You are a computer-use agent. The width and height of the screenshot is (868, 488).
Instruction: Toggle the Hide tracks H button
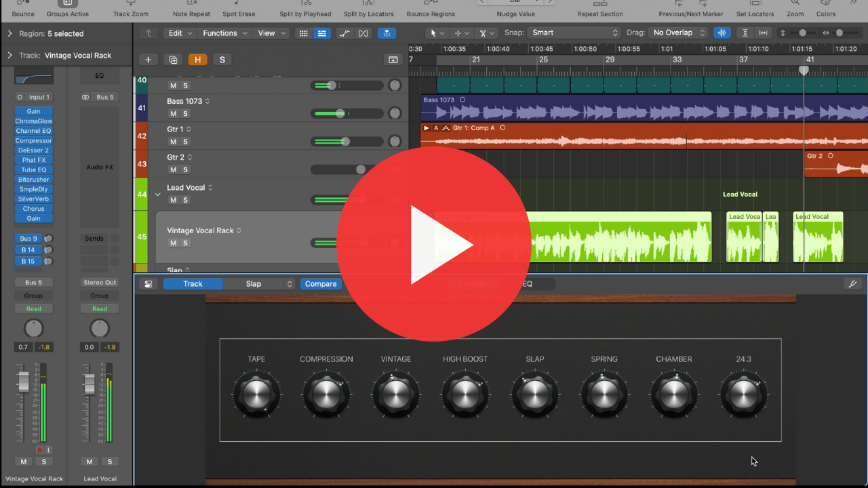[x=197, y=60]
